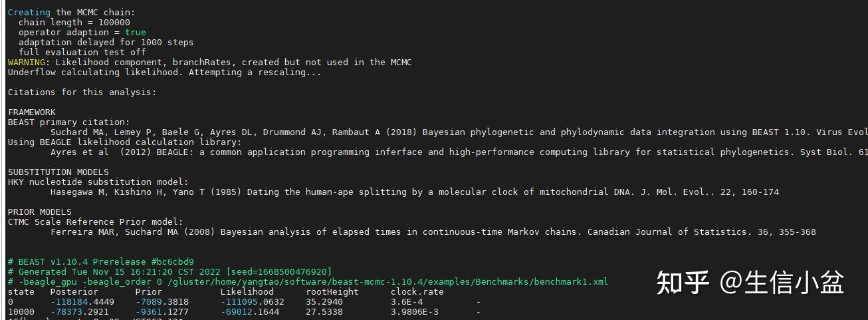Click the 'Underflow calculating likelihood' message
Viewport: 868px width, 320px height.
coord(164,72)
